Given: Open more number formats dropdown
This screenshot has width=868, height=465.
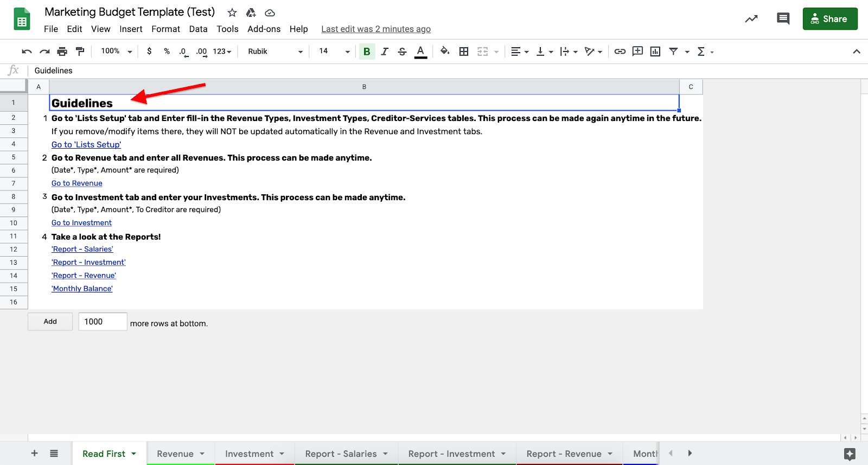Looking at the screenshot, I should [x=222, y=52].
